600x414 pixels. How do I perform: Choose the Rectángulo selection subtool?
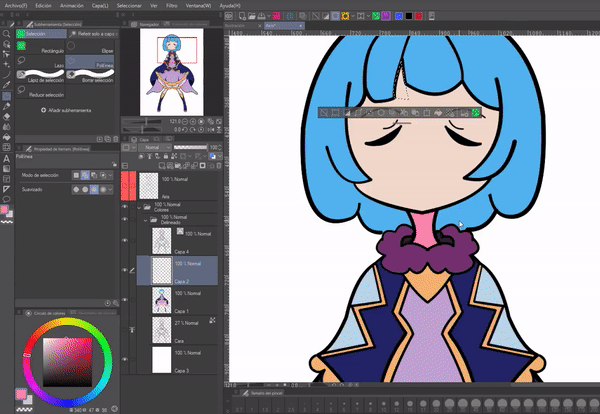(41, 47)
